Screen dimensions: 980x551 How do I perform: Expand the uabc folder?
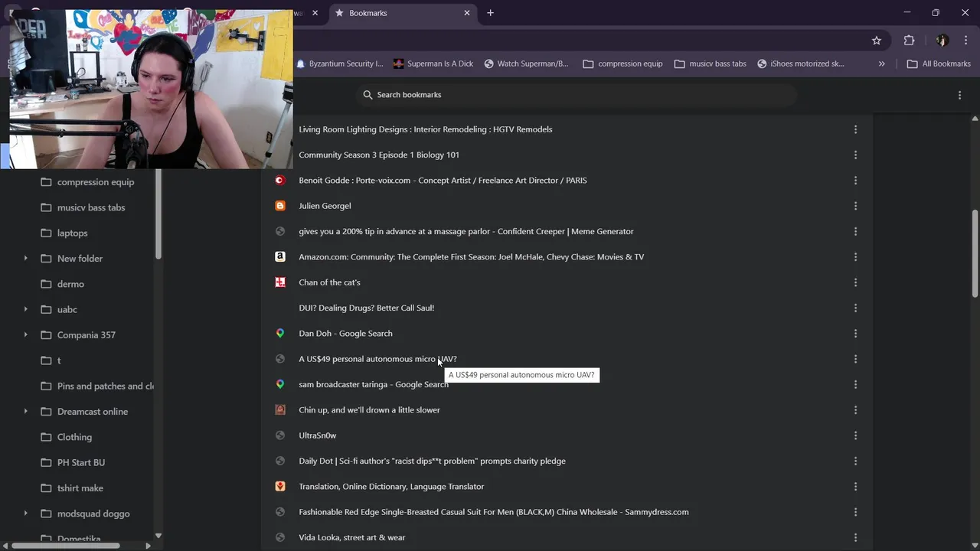(25, 309)
